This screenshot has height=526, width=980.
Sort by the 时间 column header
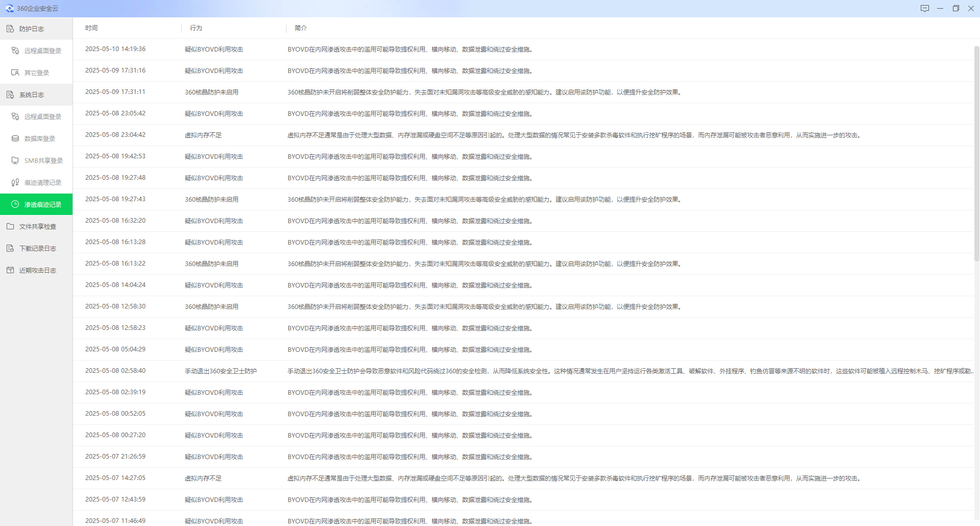pos(91,28)
